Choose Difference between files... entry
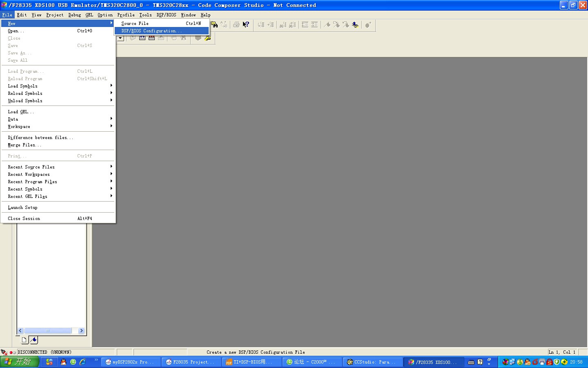 [58, 137]
